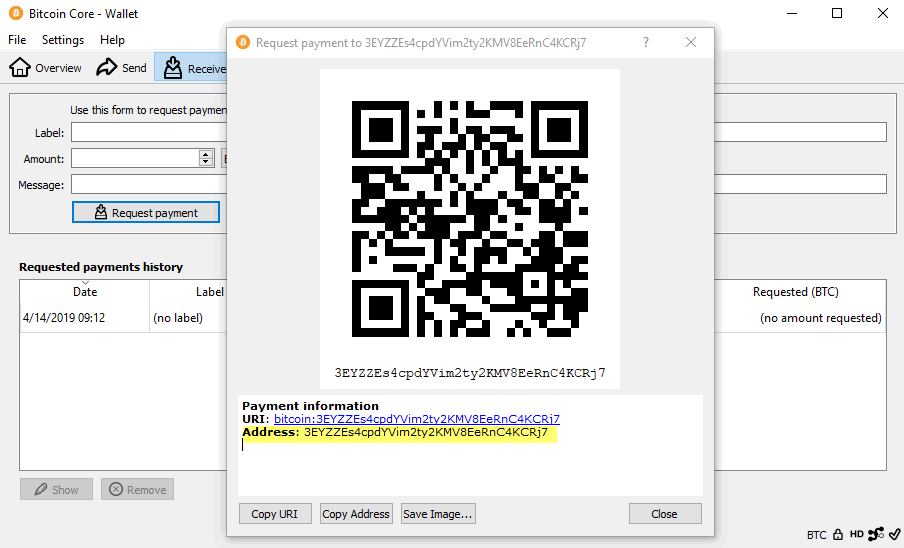The width and height of the screenshot is (904, 548).
Task: Open the Overview house icon tab
Action: click(x=45, y=68)
